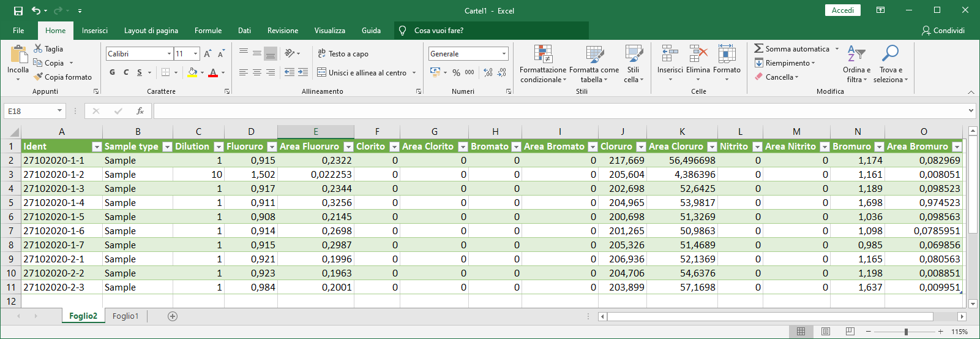
Task: Click the Cancella clear button
Action: (777, 77)
